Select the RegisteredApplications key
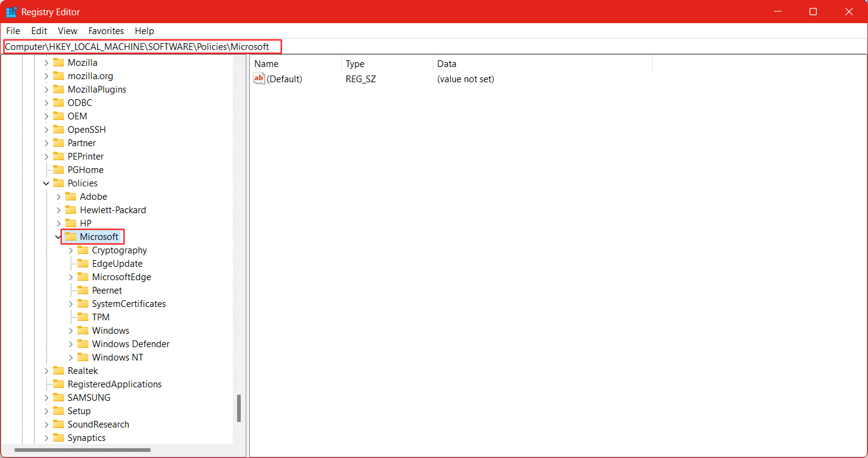The image size is (868, 458). [x=115, y=384]
